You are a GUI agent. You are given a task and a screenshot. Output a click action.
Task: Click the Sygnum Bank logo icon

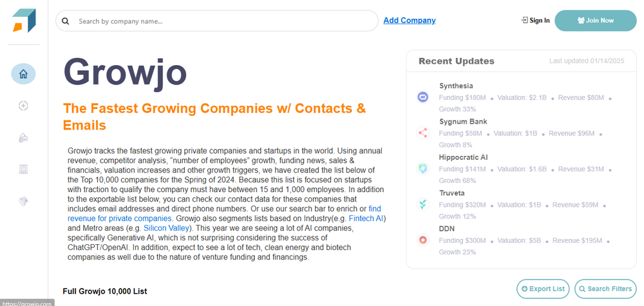(423, 133)
